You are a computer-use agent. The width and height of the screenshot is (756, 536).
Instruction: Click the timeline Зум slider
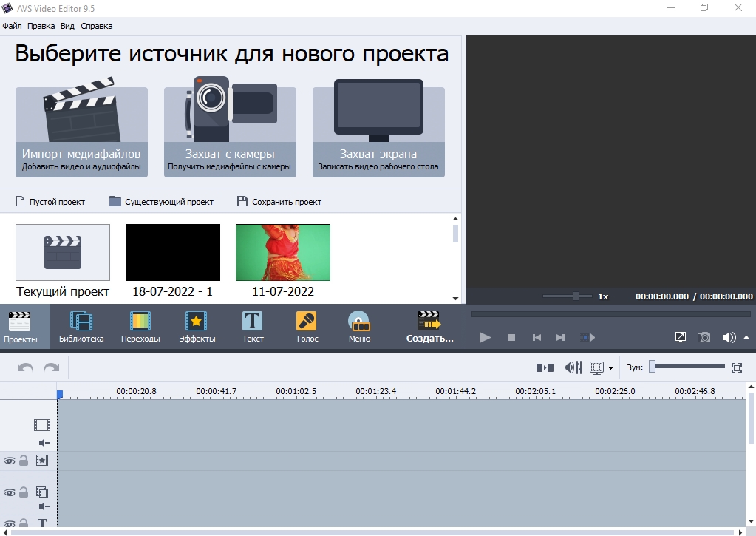687,367
